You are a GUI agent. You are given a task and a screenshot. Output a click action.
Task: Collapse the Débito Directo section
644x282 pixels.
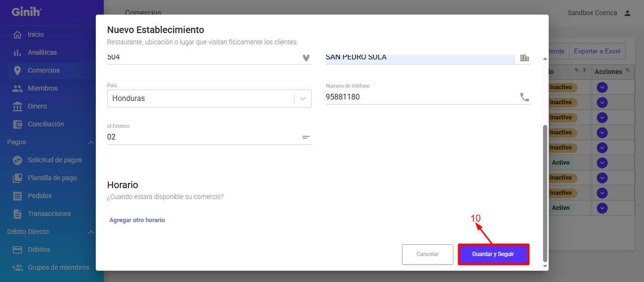[91, 232]
